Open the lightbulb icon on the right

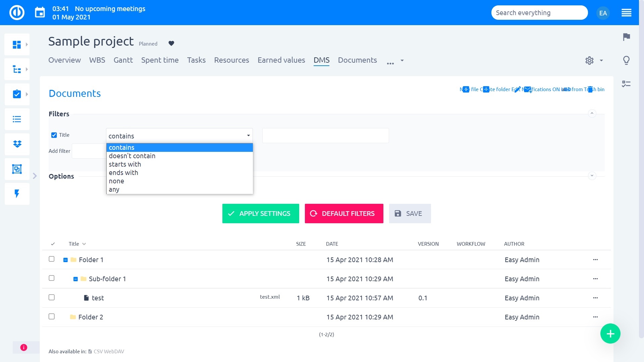point(626,61)
